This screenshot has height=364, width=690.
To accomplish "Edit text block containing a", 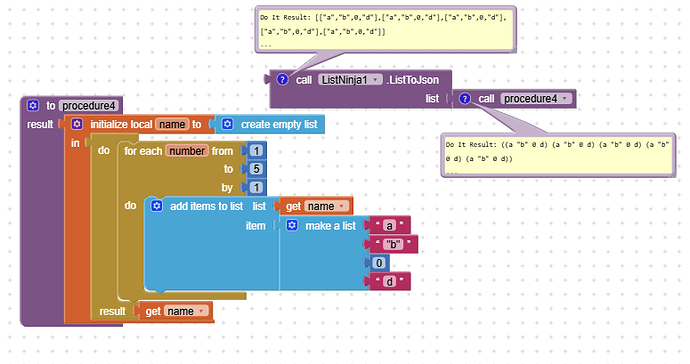I will coord(389,225).
